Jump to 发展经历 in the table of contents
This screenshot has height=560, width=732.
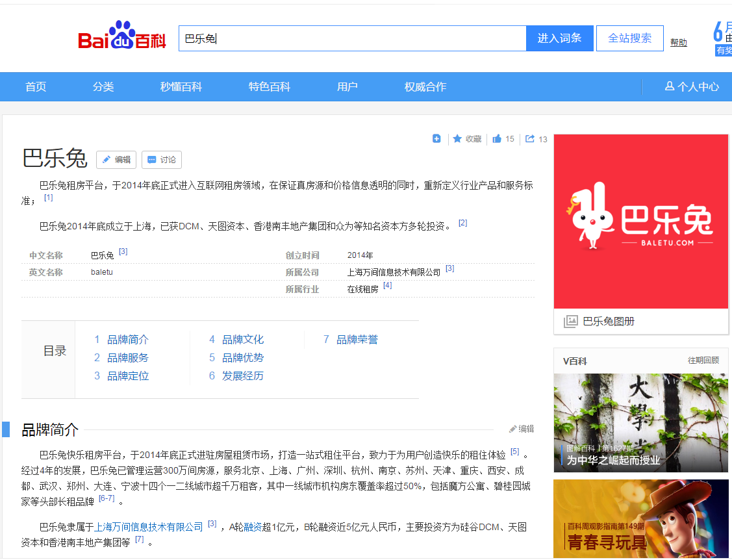[243, 376]
